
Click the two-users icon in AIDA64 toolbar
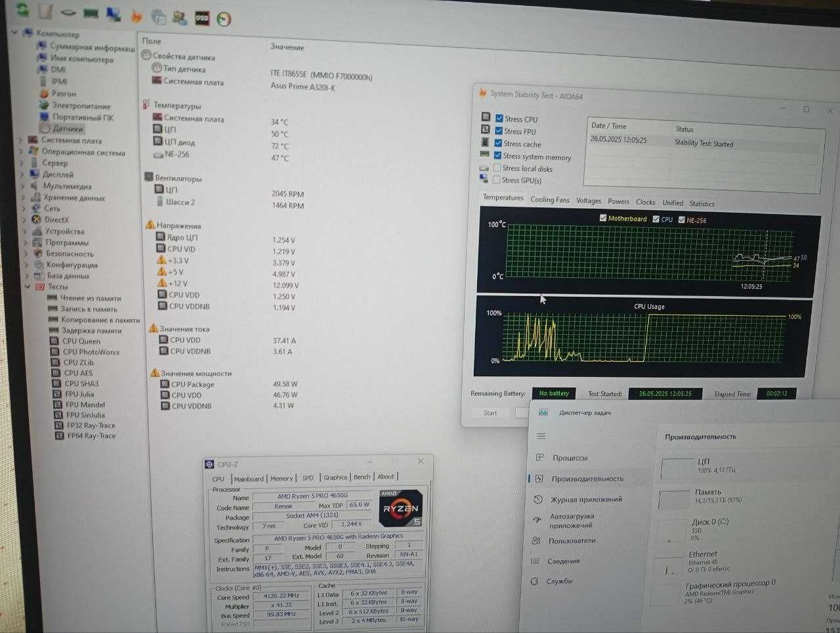179,17
